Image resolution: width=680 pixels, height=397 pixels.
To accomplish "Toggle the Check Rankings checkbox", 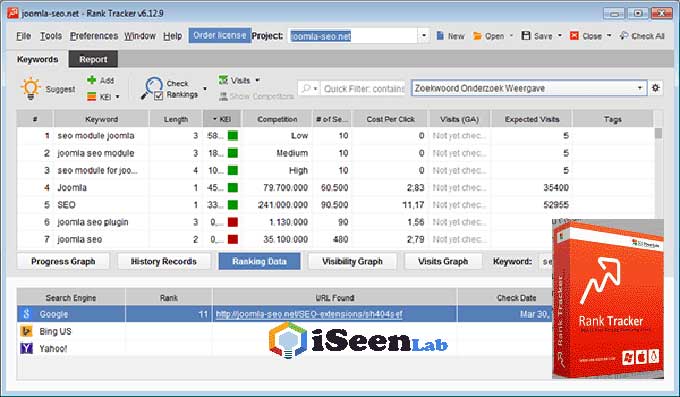I will (x=158, y=95).
